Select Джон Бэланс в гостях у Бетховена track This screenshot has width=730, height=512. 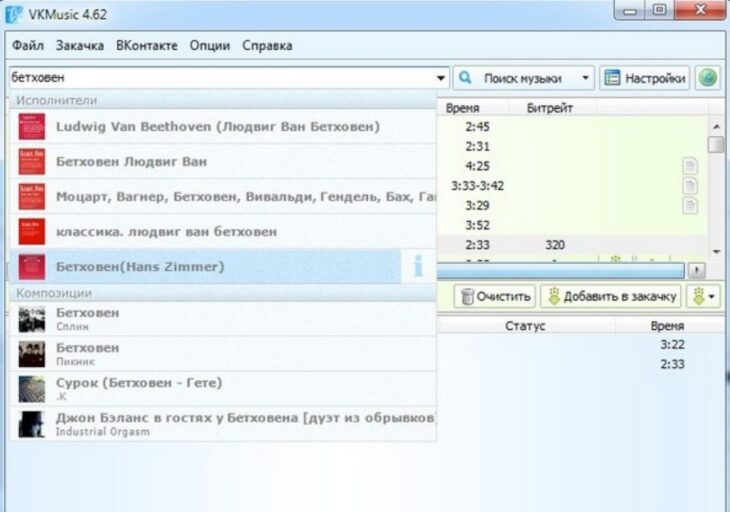point(223,424)
